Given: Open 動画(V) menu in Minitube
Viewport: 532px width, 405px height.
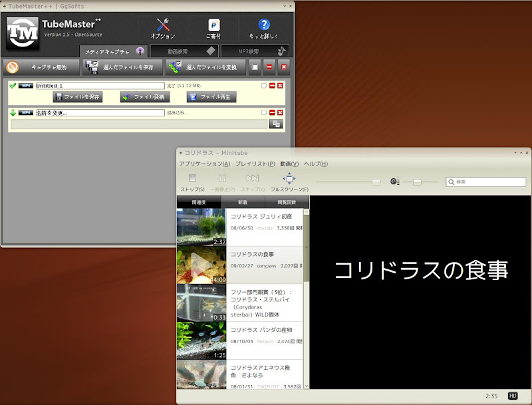Looking at the screenshot, I should (289, 164).
